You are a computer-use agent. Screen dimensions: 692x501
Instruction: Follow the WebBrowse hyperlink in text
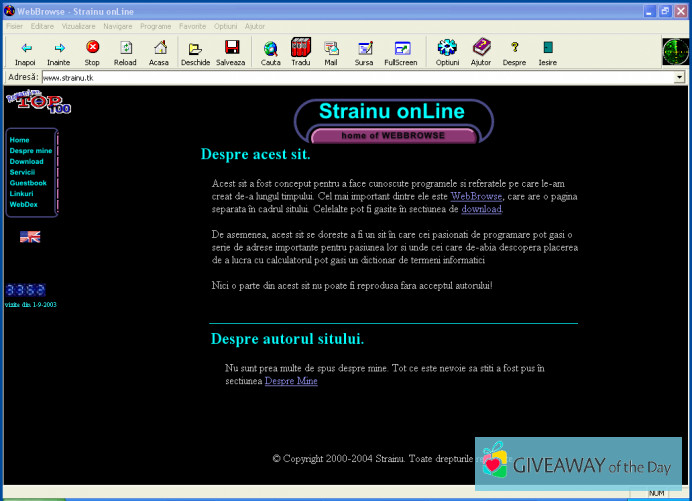coord(475,197)
